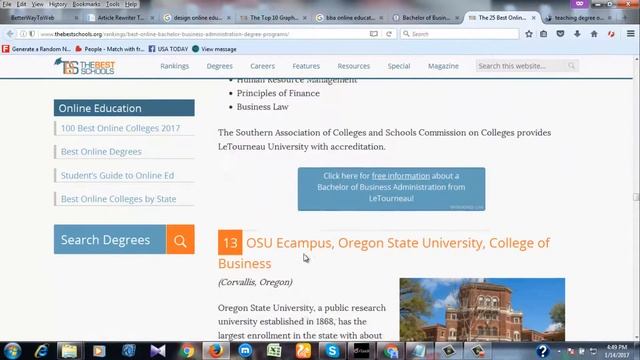Launch Internet Explorer from taskbar
This screenshot has height=360, width=640.
click(42, 351)
